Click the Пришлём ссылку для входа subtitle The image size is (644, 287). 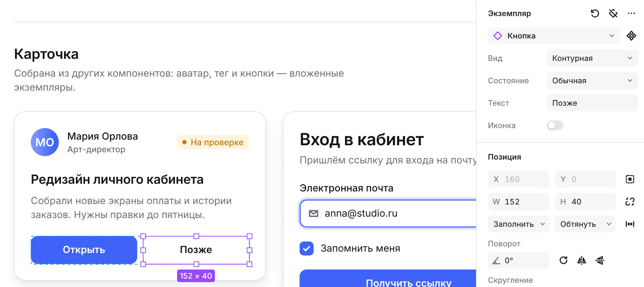click(388, 160)
